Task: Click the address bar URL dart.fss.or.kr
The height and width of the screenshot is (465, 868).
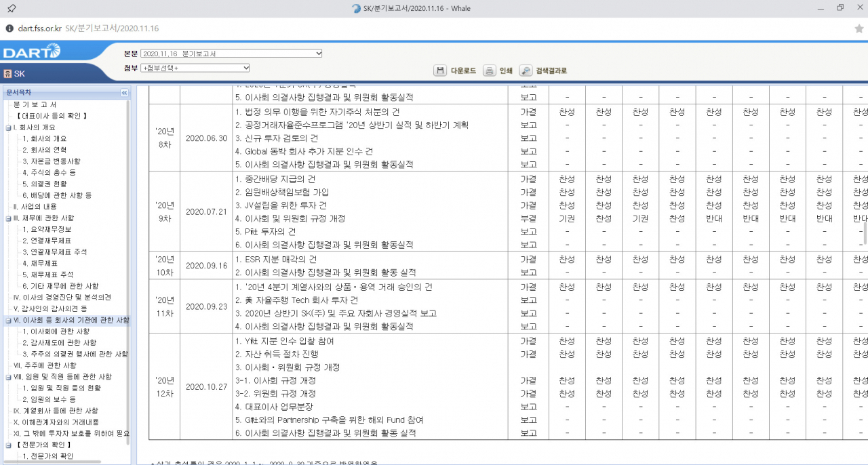Action: click(40, 28)
